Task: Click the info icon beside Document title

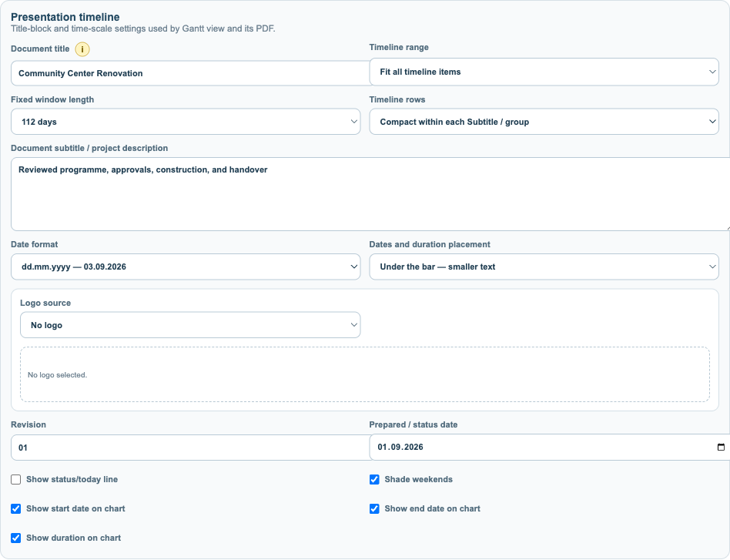Action: coord(82,49)
